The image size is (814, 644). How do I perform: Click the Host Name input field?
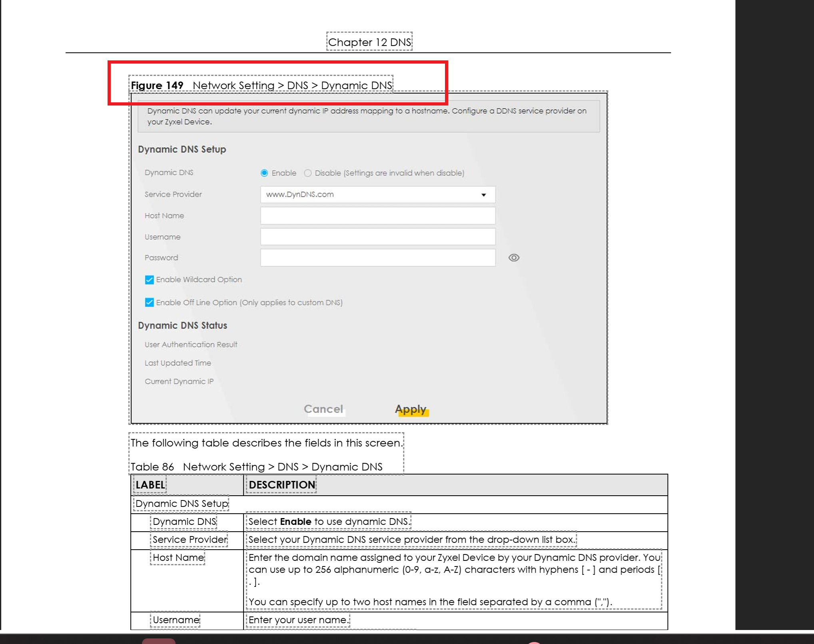pyautogui.click(x=377, y=216)
